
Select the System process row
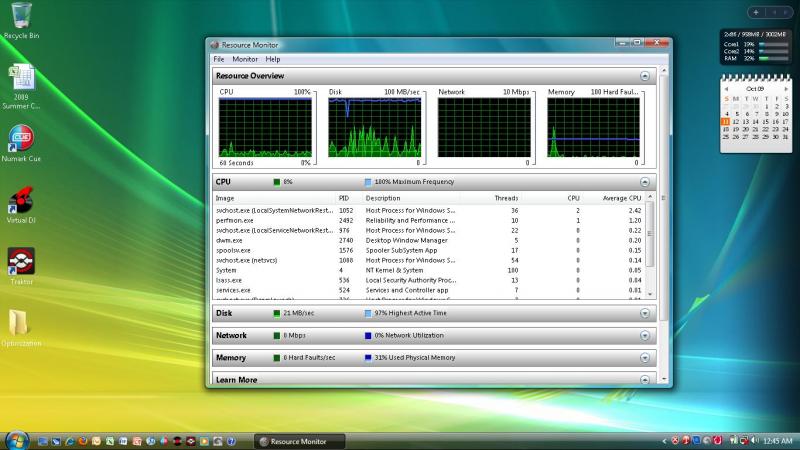coord(429,270)
